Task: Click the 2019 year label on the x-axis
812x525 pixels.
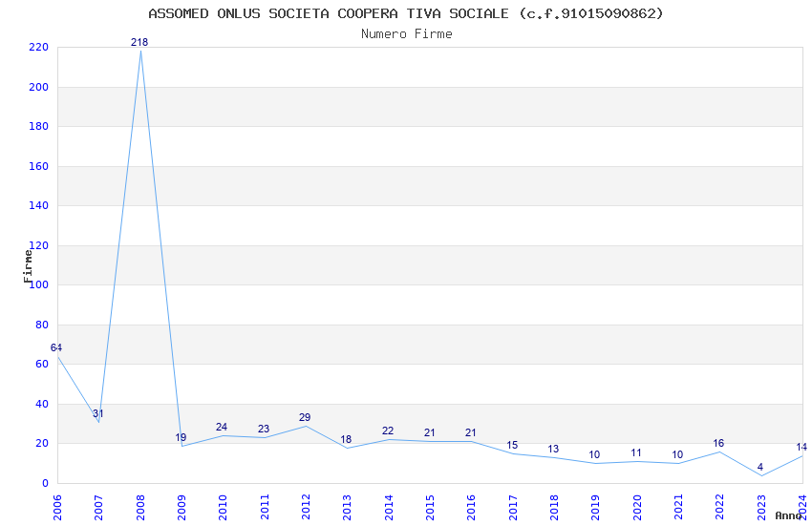Action: click(596, 508)
